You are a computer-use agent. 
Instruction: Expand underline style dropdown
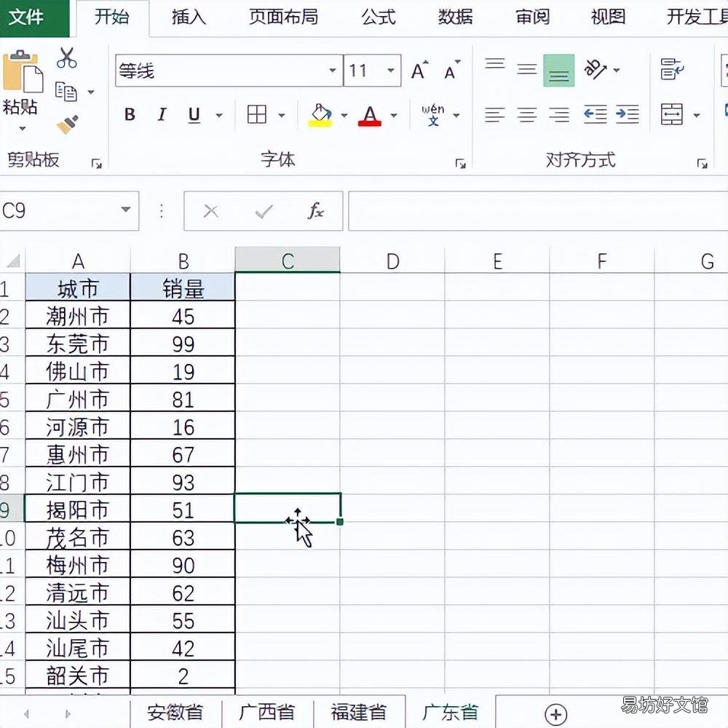(x=219, y=115)
